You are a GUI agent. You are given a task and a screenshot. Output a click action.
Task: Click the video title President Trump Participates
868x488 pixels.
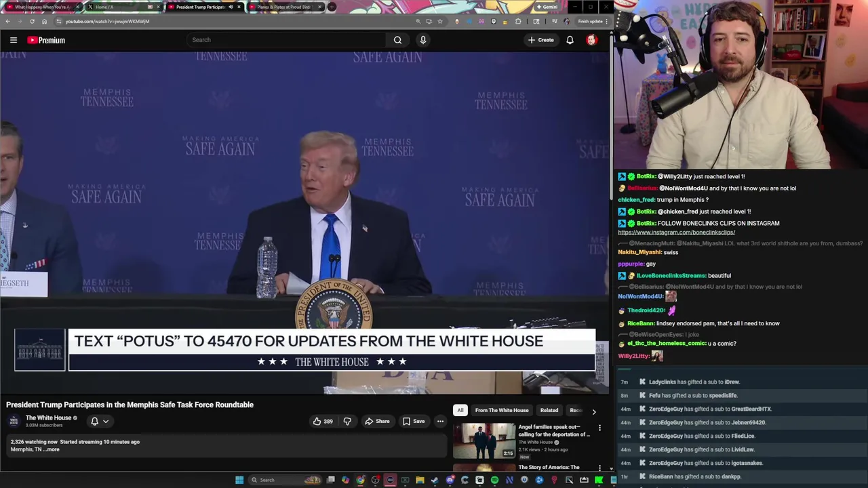(x=130, y=405)
